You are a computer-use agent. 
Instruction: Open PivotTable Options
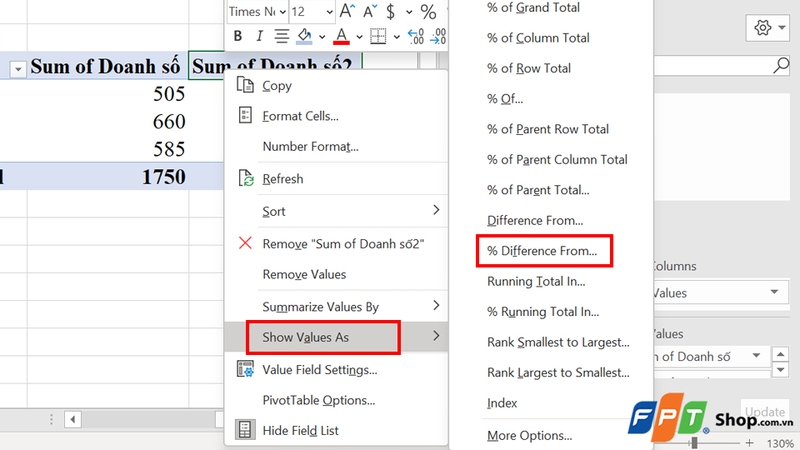[x=336, y=400]
